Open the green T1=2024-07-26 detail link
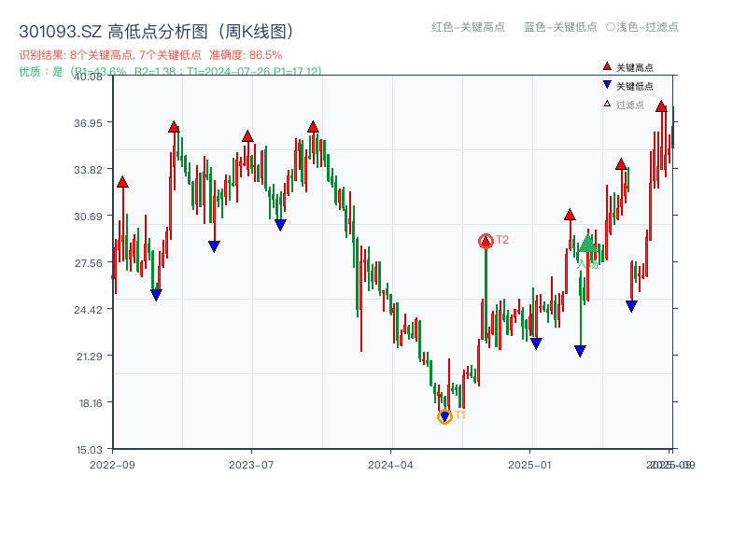Image resolution: width=747 pixels, height=560 pixels. pyautogui.click(x=228, y=69)
